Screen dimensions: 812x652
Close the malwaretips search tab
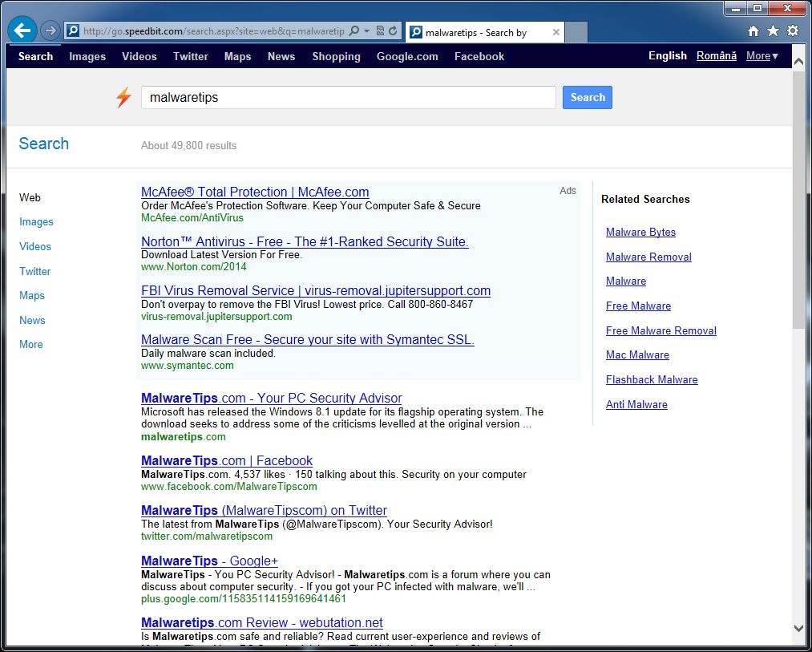555,32
